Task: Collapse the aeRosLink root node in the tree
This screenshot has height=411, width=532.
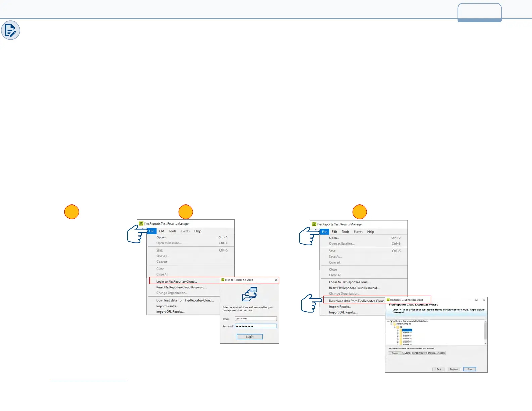Action: 388,321
